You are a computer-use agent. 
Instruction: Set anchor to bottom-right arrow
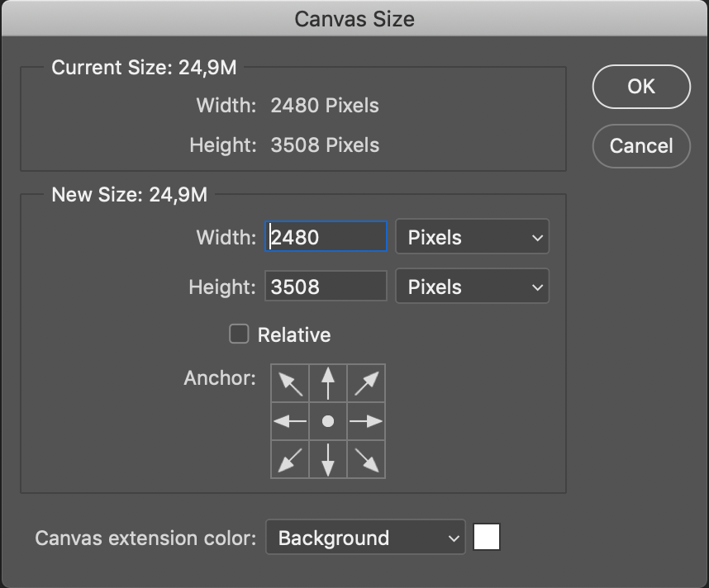tap(366, 459)
